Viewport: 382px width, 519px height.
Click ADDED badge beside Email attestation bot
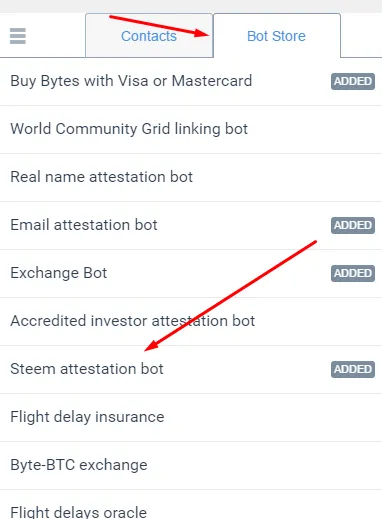tap(353, 225)
